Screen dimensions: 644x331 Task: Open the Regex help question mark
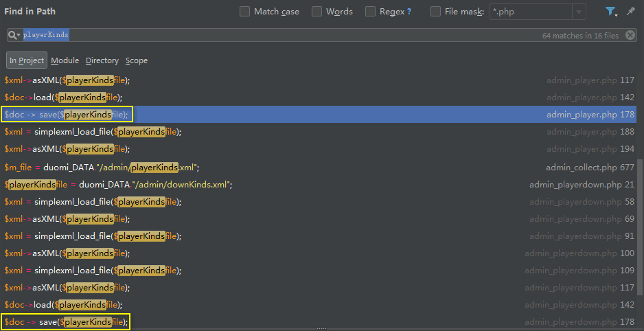coord(409,12)
